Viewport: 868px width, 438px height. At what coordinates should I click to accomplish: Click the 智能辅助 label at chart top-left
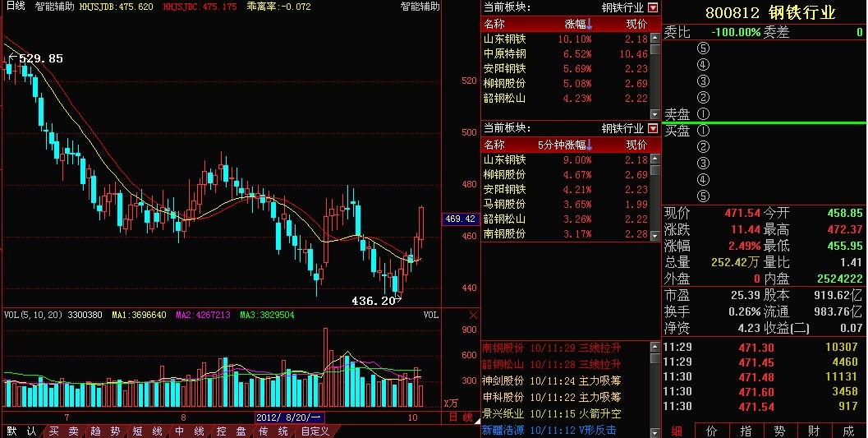54,7
